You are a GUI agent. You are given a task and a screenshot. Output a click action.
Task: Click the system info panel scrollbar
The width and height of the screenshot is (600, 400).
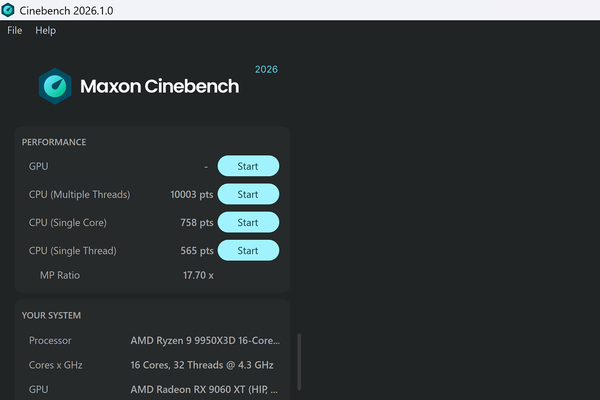(299, 362)
